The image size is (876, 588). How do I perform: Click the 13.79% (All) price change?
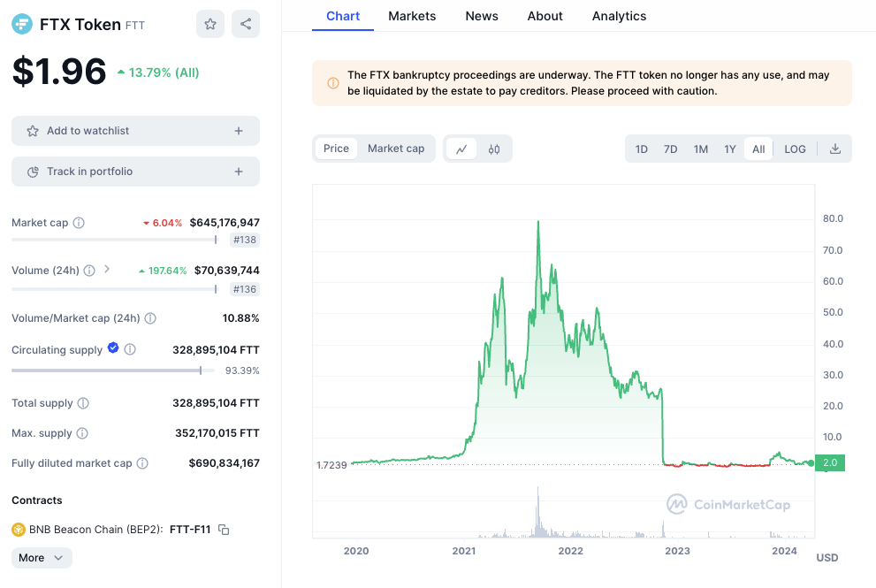coord(158,73)
